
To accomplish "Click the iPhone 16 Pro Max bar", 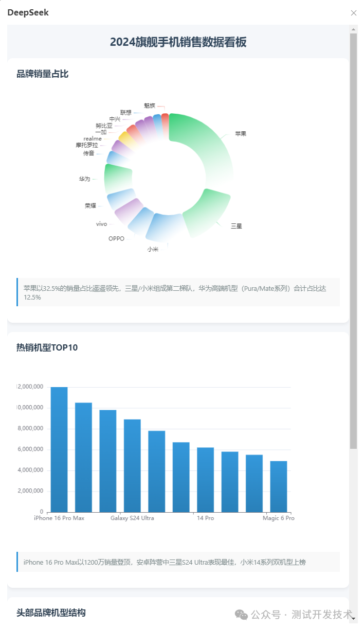I will [x=59, y=449].
